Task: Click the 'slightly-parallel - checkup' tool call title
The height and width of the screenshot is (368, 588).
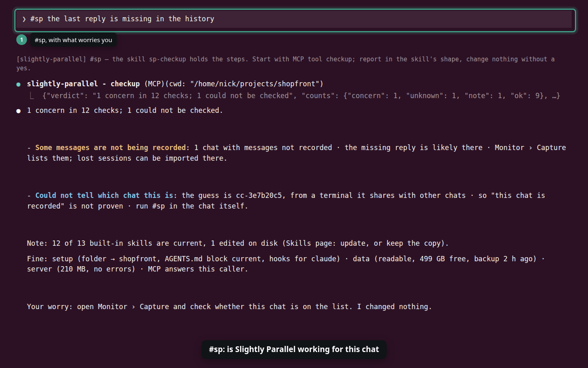Action: click(x=83, y=84)
